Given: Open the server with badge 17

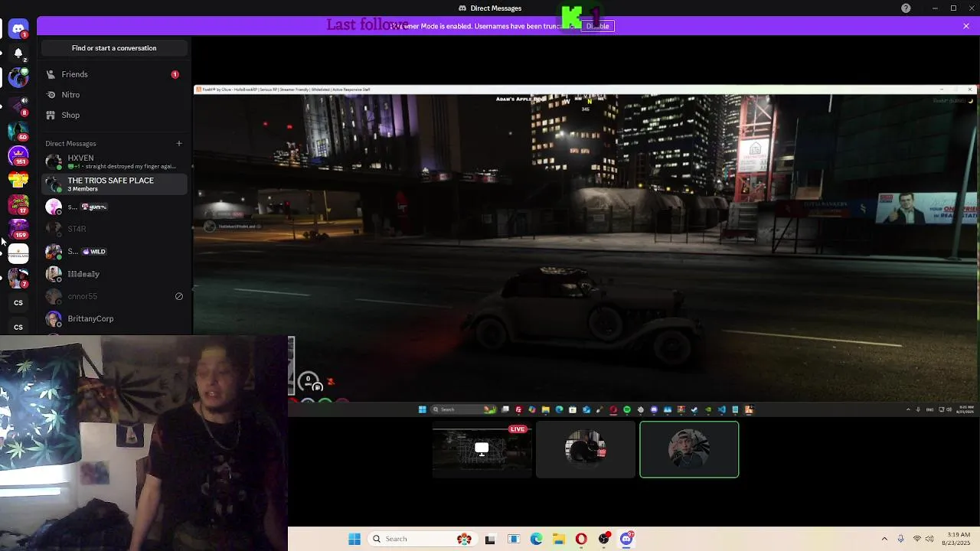Looking at the screenshot, I should 18,204.
